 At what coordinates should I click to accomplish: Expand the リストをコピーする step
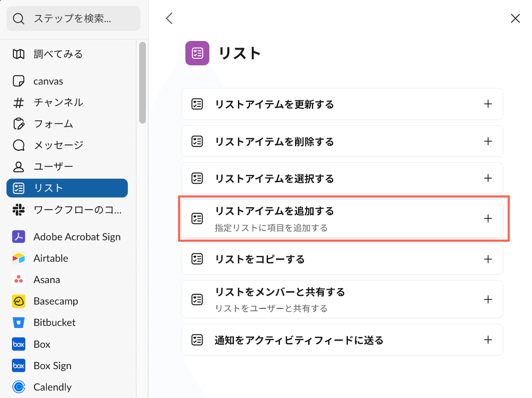[x=488, y=259]
